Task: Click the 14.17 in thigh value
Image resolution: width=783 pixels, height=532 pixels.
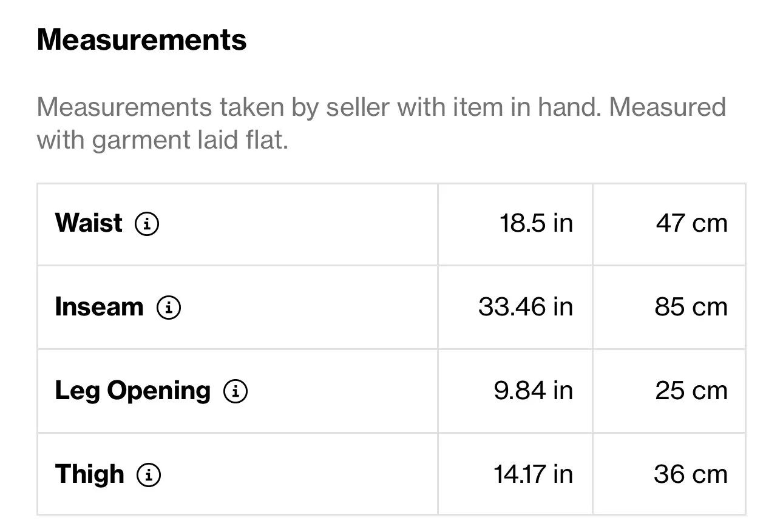Action: pyautogui.click(x=534, y=474)
